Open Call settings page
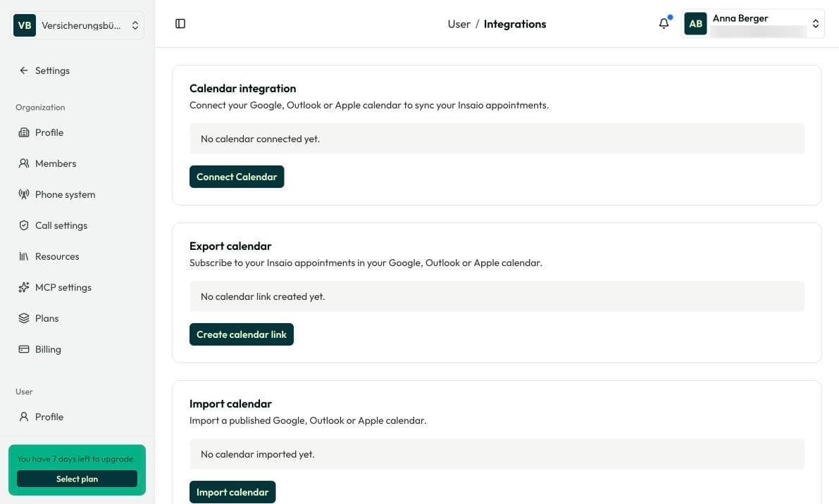 [61, 225]
